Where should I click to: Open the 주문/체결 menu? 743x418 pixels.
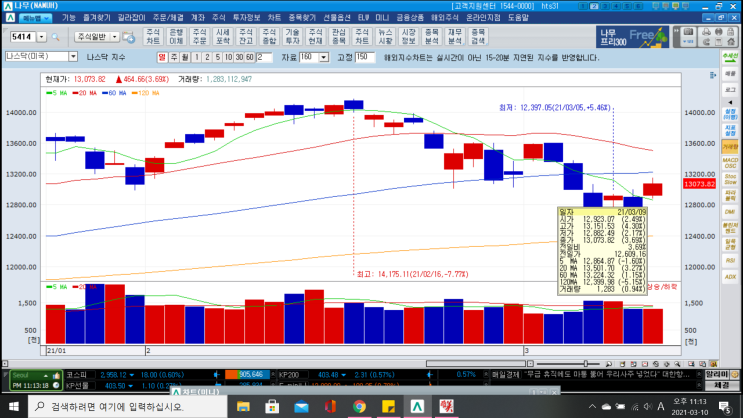(x=168, y=18)
